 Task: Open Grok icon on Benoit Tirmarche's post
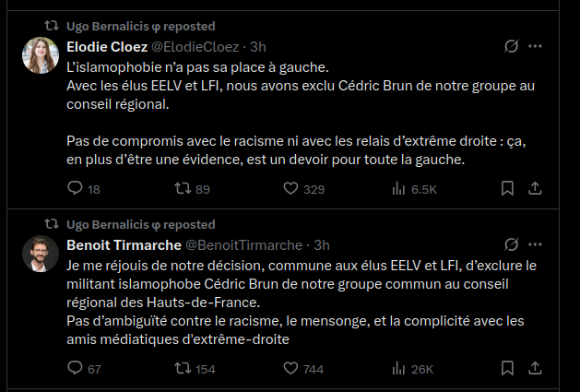tap(512, 244)
